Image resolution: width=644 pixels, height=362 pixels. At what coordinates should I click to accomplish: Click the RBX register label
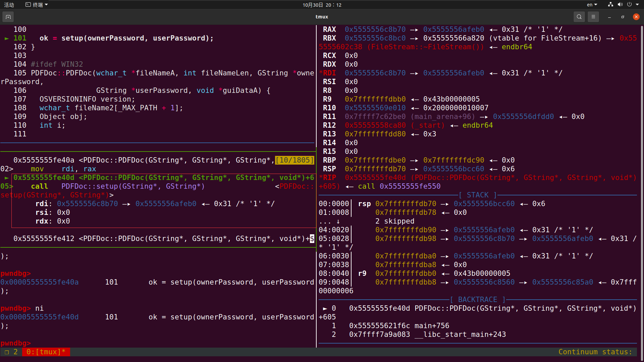coord(329,38)
